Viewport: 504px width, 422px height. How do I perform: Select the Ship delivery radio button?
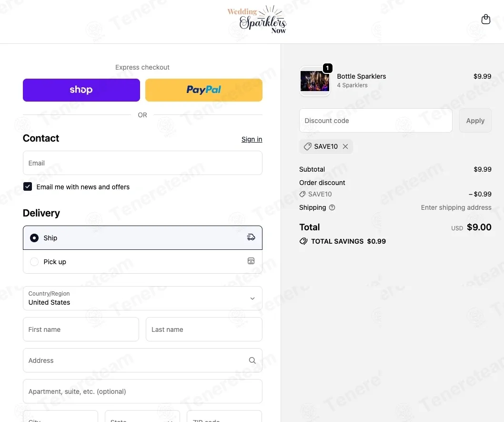(34, 237)
